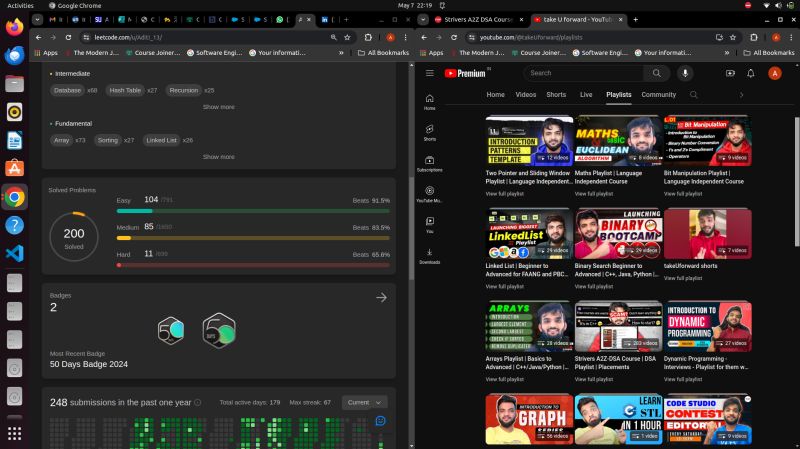This screenshot has height=449, width=800.
Task: Click YouTube voice search microphone
Action: point(685,73)
